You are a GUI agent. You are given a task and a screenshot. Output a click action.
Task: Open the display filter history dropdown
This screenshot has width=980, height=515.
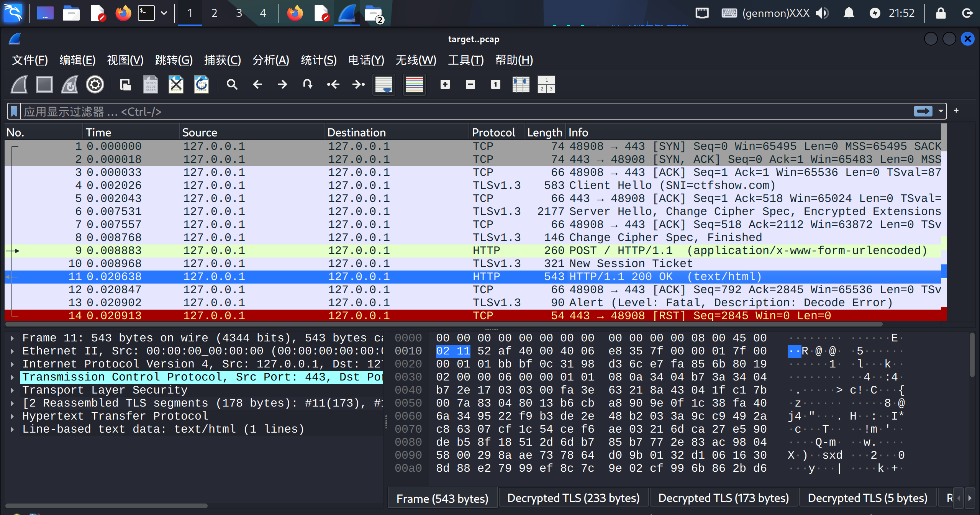pos(941,111)
